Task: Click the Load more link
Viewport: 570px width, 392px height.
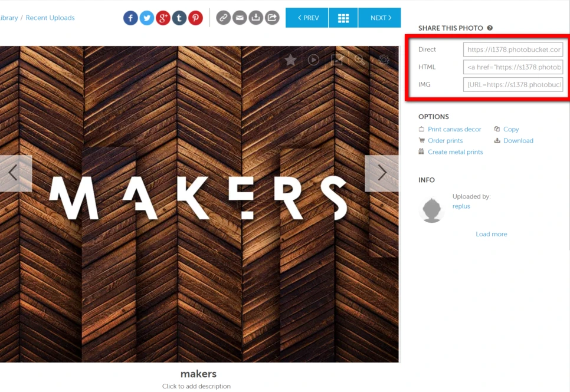Action: 491,234
